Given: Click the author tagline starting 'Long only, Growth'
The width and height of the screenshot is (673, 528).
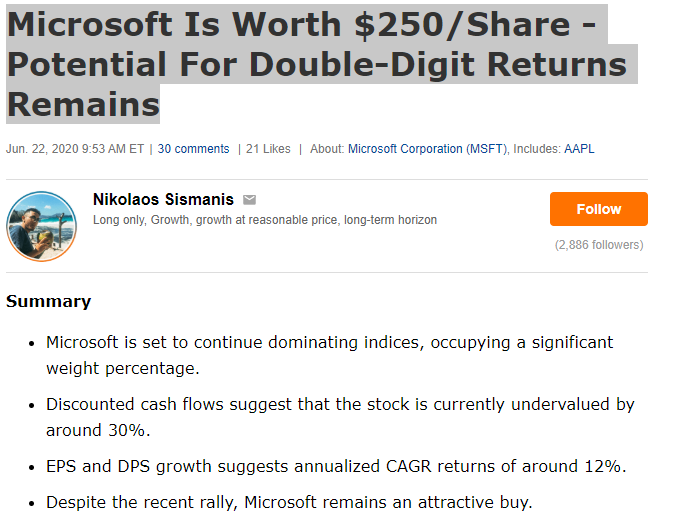Looking at the screenshot, I should (x=264, y=220).
